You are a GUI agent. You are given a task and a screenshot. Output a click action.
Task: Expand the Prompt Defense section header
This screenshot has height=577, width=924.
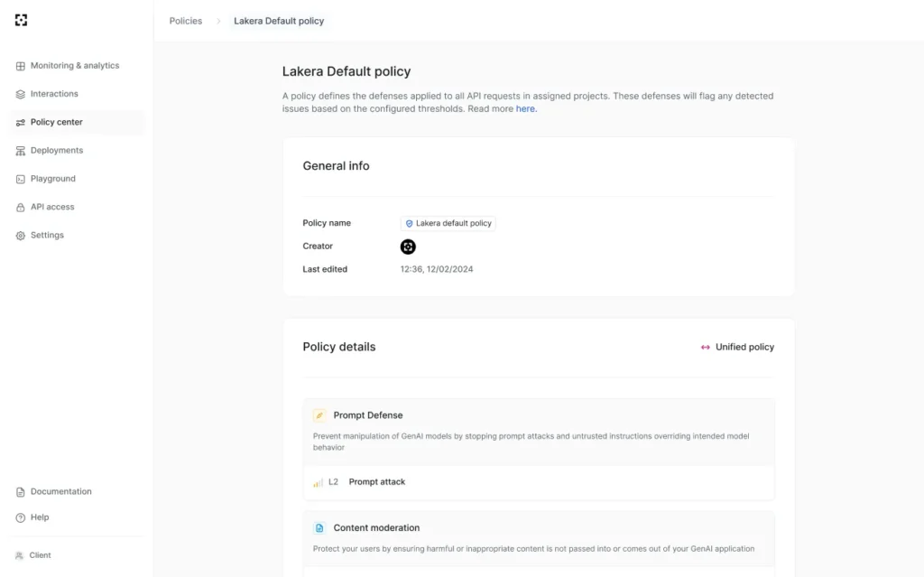click(538, 416)
